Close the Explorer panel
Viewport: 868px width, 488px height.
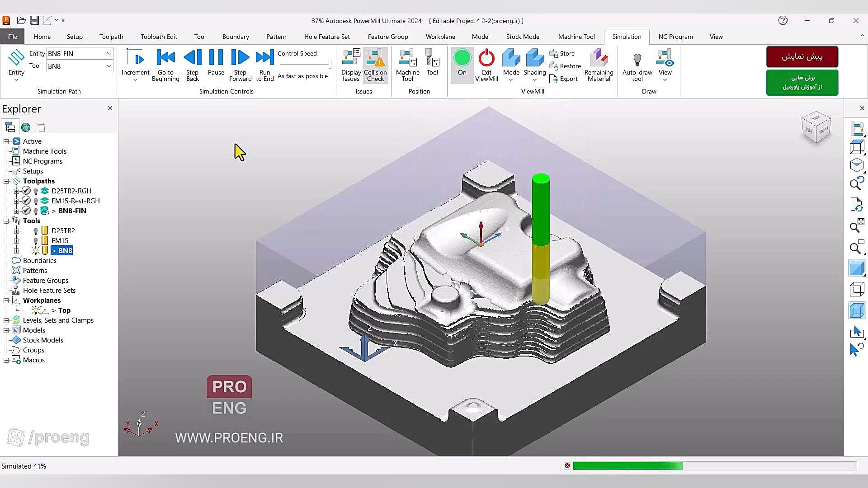(x=110, y=108)
